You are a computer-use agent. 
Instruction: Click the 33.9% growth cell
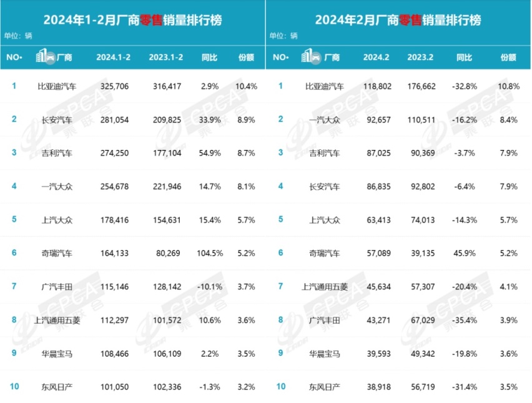210,120
